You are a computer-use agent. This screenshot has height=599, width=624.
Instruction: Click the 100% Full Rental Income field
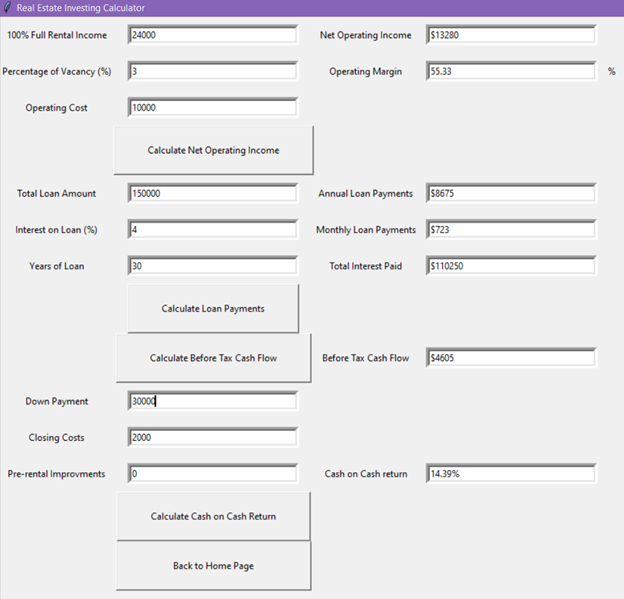(213, 35)
